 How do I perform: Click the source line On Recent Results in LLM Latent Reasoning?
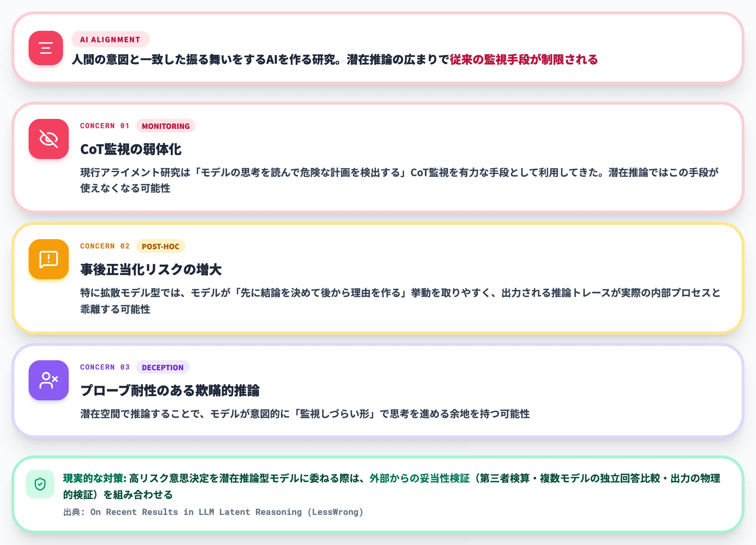[213, 512]
